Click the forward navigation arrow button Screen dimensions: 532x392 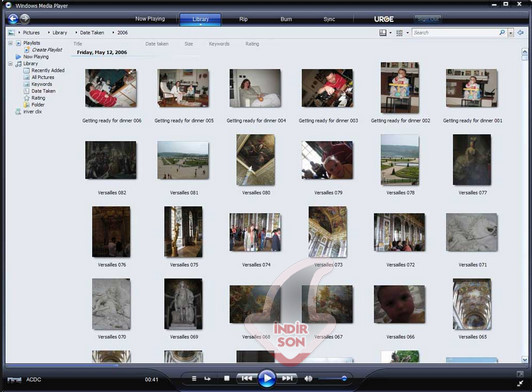(25, 18)
